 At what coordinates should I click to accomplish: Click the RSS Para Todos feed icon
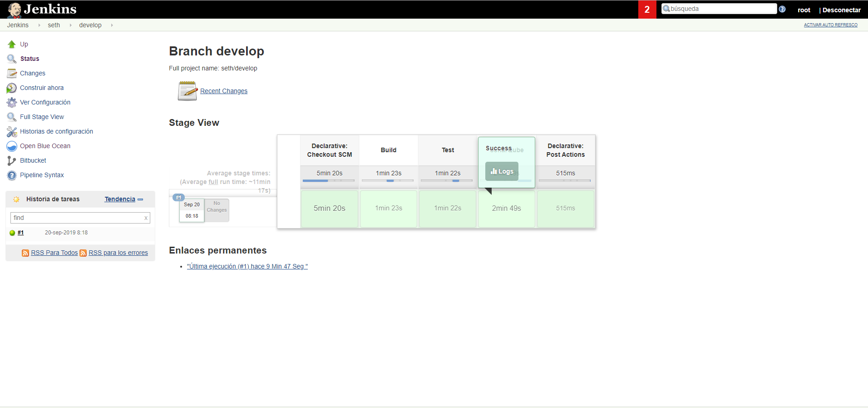pos(25,253)
